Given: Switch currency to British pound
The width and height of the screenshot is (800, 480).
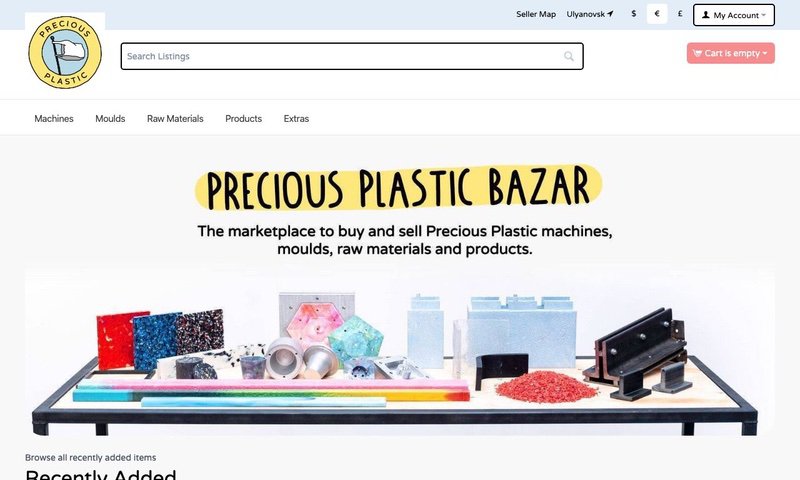Looking at the screenshot, I should pos(680,14).
